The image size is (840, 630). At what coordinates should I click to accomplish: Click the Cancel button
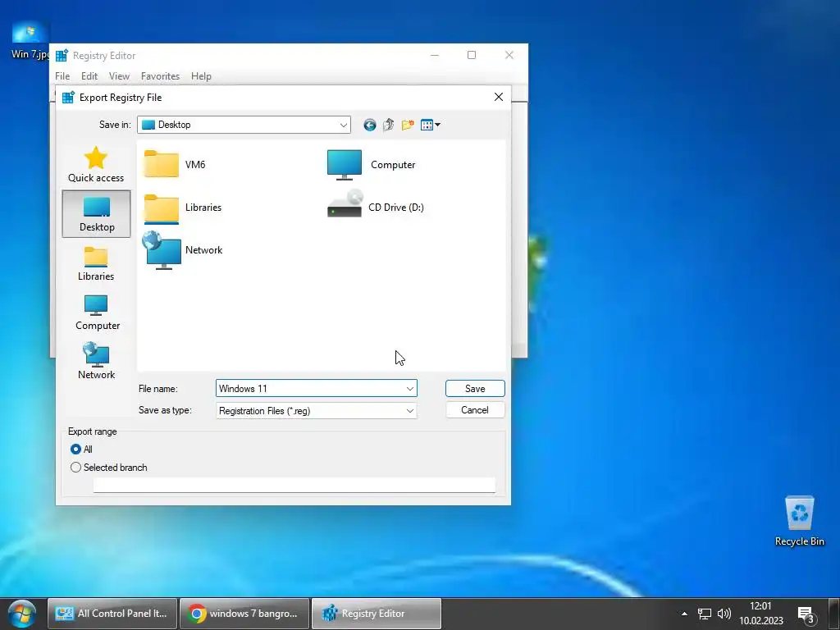(x=475, y=410)
